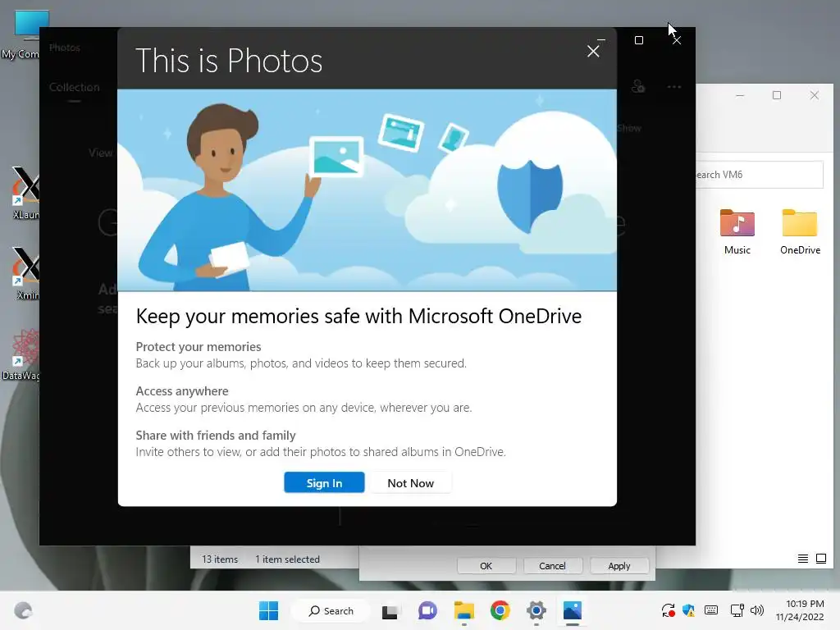Click the sync tray icon
The height and width of the screenshot is (630, 840).
pos(668,610)
